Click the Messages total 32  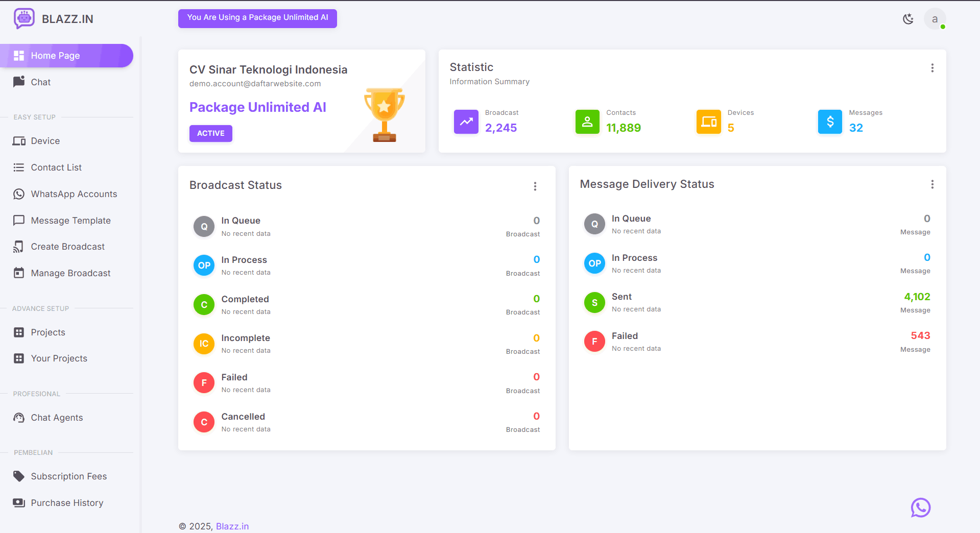856,128
